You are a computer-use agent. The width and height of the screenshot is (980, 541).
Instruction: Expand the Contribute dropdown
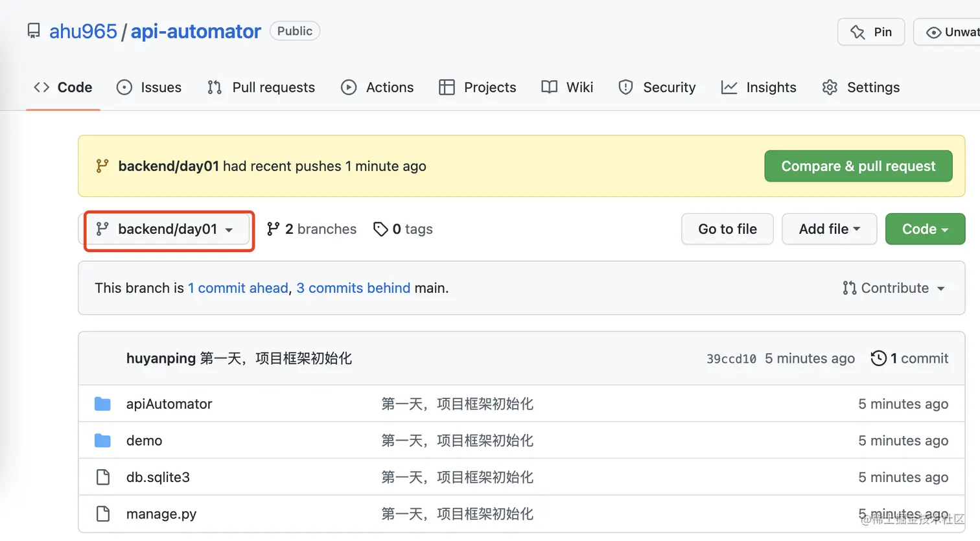(x=893, y=288)
